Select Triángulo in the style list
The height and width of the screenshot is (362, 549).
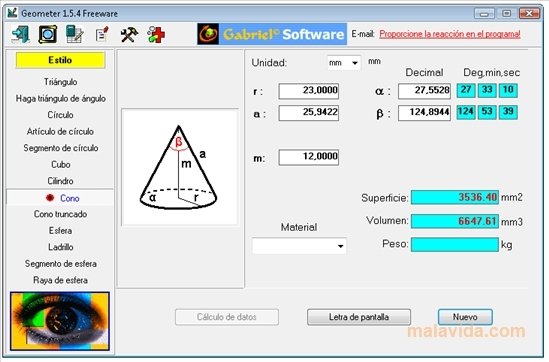(x=61, y=82)
